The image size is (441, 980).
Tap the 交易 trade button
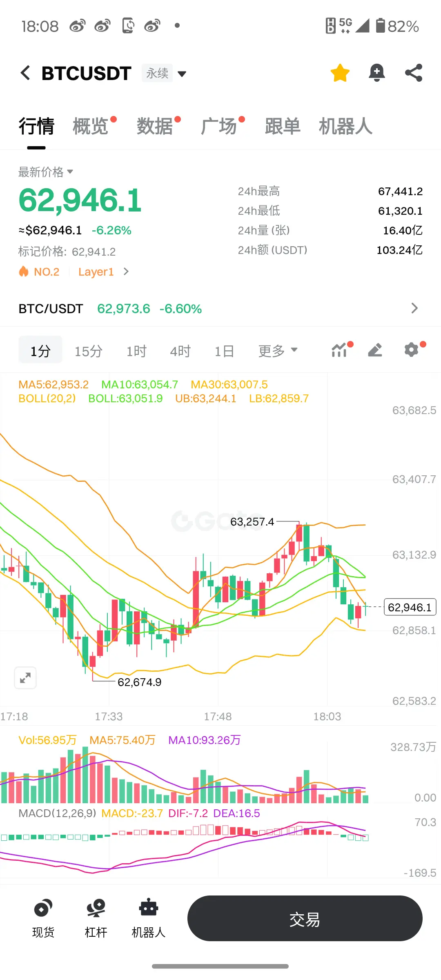pos(305,918)
